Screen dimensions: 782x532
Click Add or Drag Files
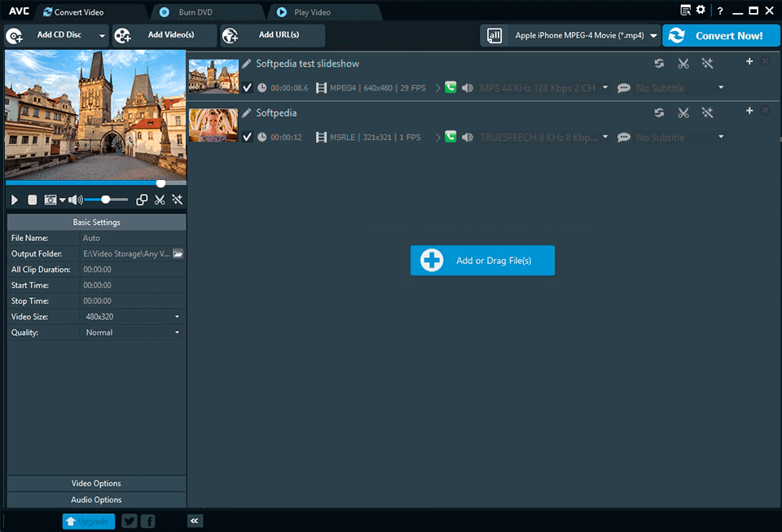(482, 260)
